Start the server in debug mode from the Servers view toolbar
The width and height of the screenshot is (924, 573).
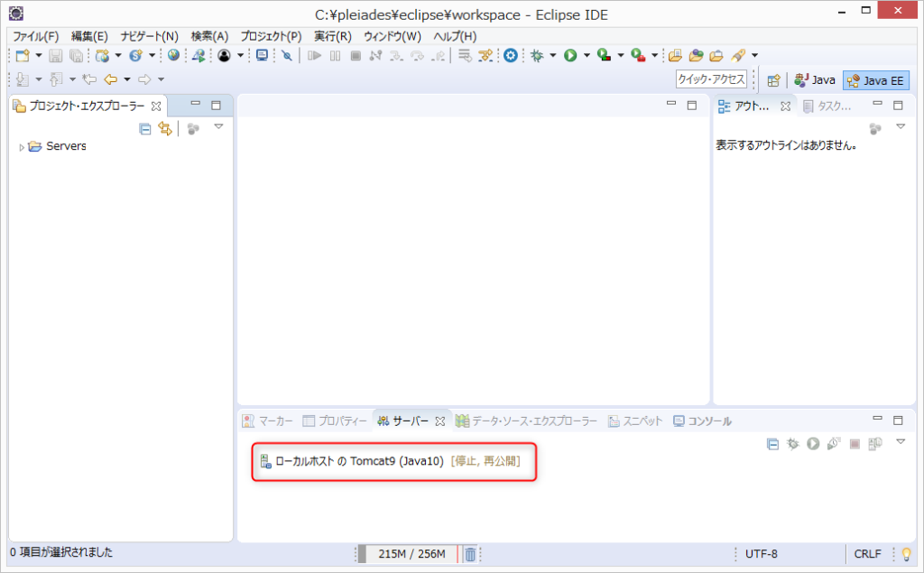click(x=792, y=443)
